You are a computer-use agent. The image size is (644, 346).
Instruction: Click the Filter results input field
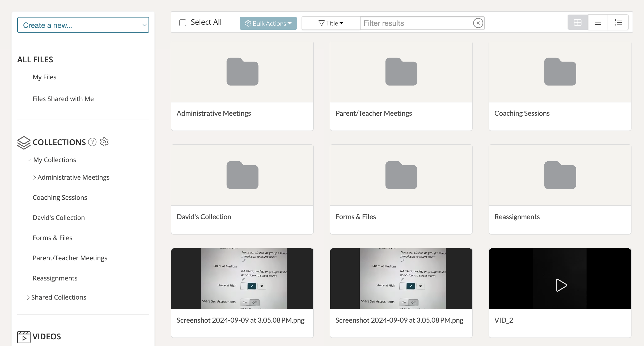pos(416,23)
